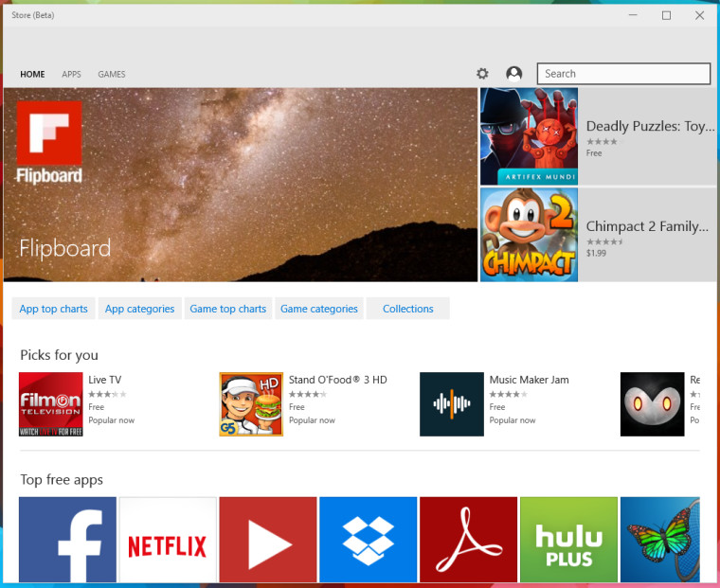Switch to the GAMES tab
Viewport: 720px width, 588px height.
[x=112, y=74]
